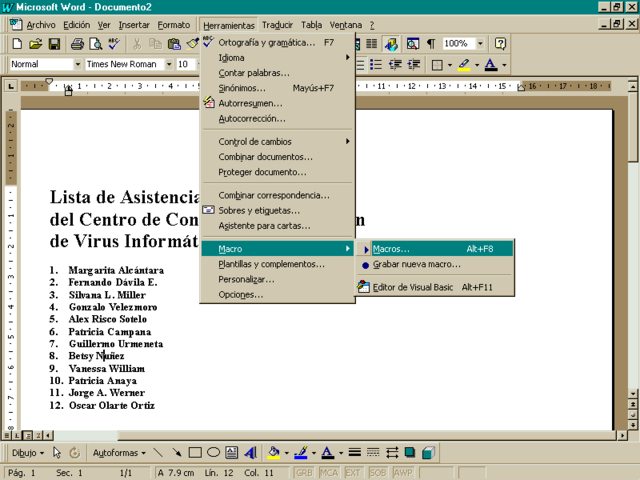Select the Rectangle drawing tool
This screenshot has height=480, width=640.
click(x=195, y=453)
